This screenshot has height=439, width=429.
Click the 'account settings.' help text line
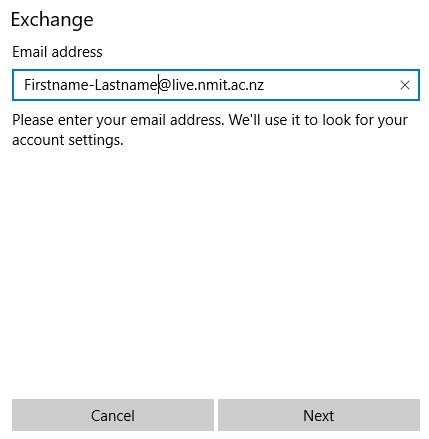68,140
